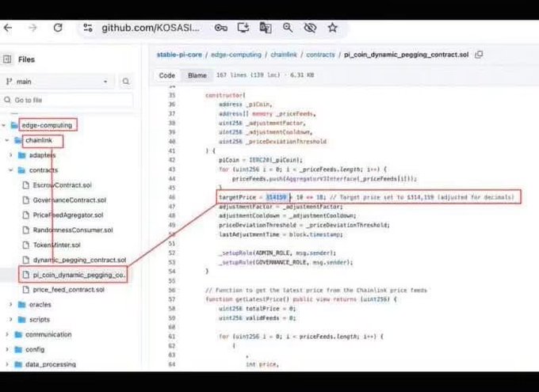Click the oracles folder icon
The image size is (539, 392).
[x=21, y=304]
